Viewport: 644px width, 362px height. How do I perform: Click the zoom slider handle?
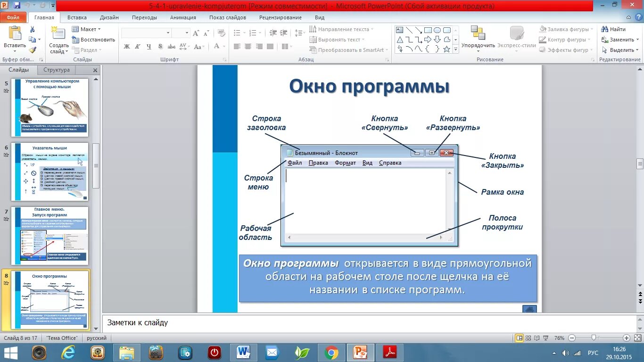[x=594, y=338]
